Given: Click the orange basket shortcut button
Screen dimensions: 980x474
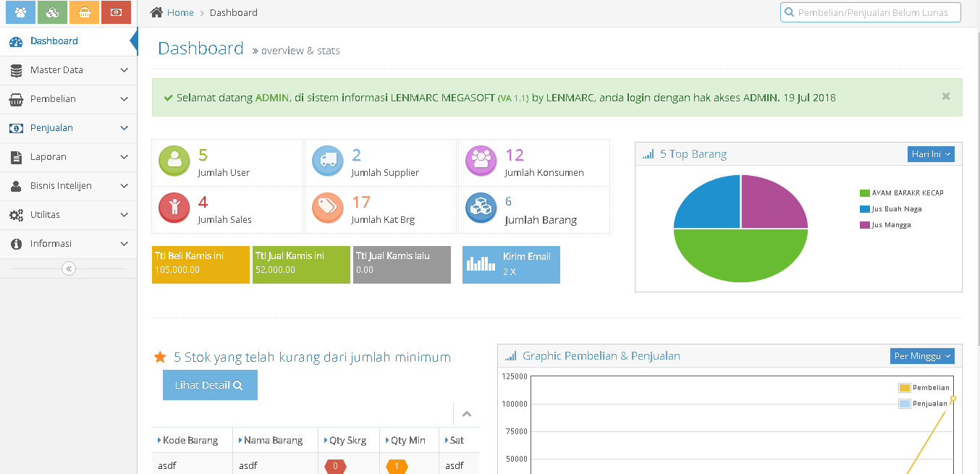Looking at the screenshot, I should tap(84, 12).
